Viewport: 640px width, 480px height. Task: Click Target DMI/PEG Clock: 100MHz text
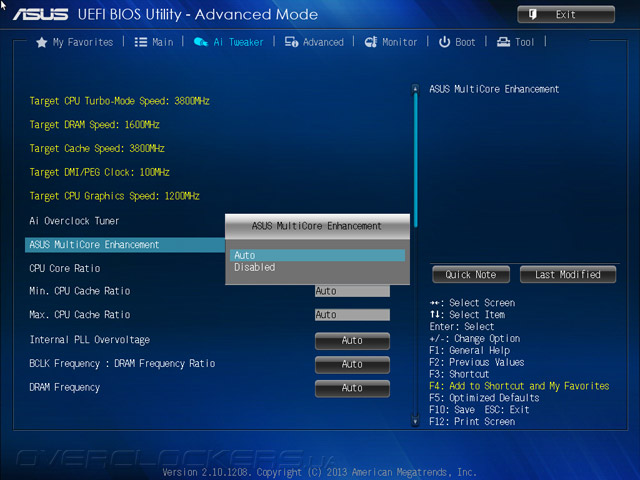pyautogui.click(x=100, y=172)
